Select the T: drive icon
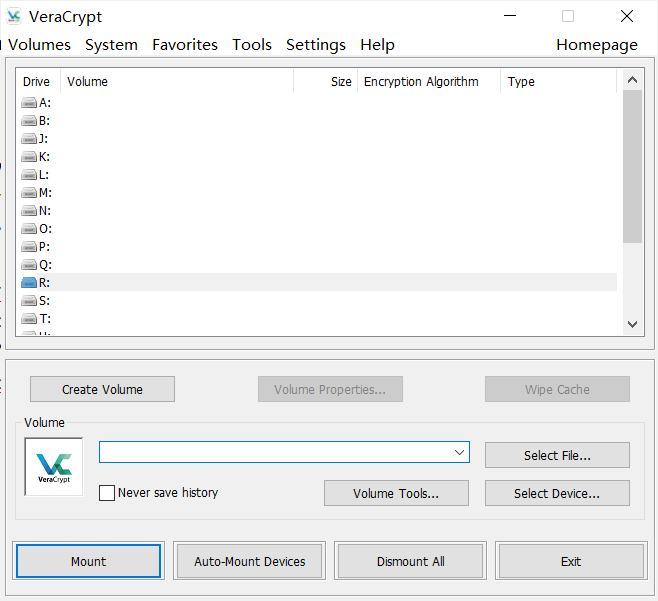 tap(29, 319)
